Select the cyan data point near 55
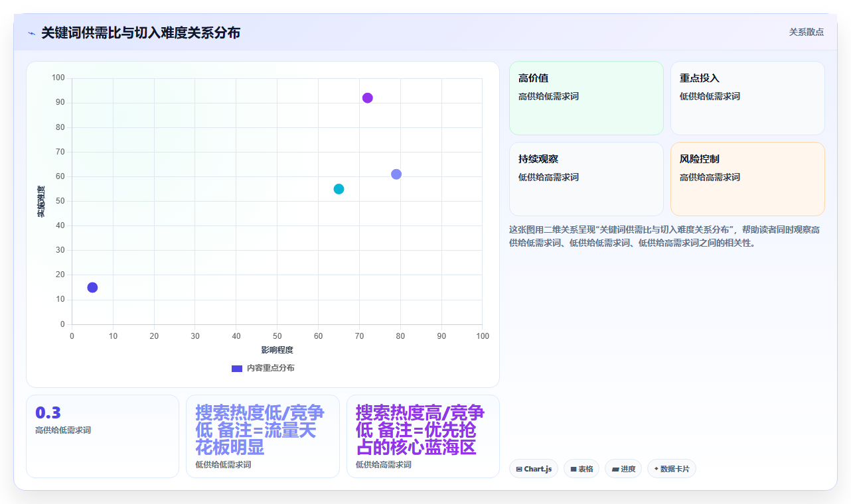Viewport: 851px width, 504px height. point(339,189)
